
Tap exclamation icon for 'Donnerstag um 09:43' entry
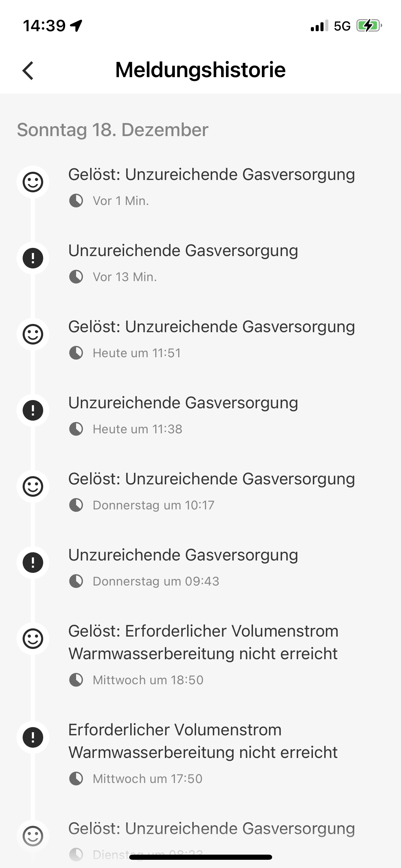[x=33, y=562]
